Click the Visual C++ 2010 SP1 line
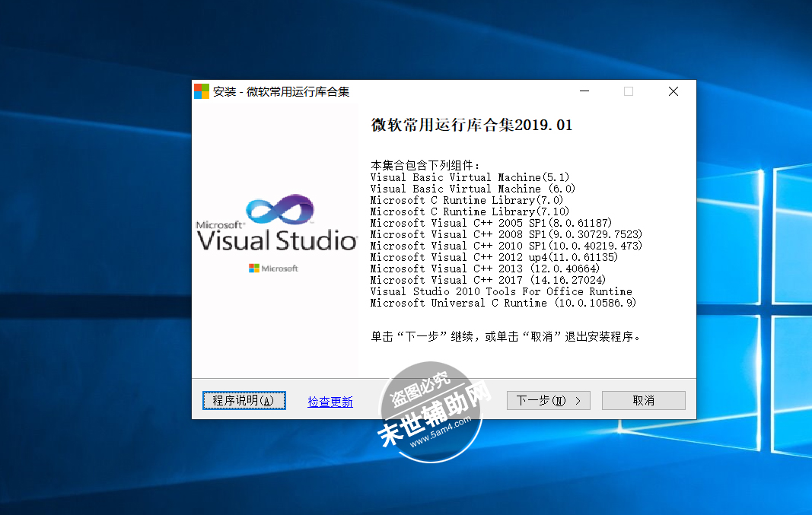 tap(507, 246)
